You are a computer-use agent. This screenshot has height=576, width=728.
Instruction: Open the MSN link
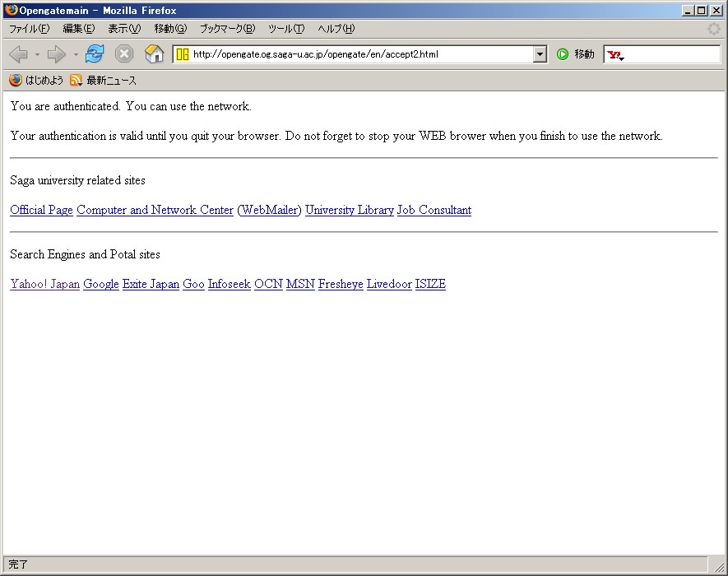(x=300, y=284)
